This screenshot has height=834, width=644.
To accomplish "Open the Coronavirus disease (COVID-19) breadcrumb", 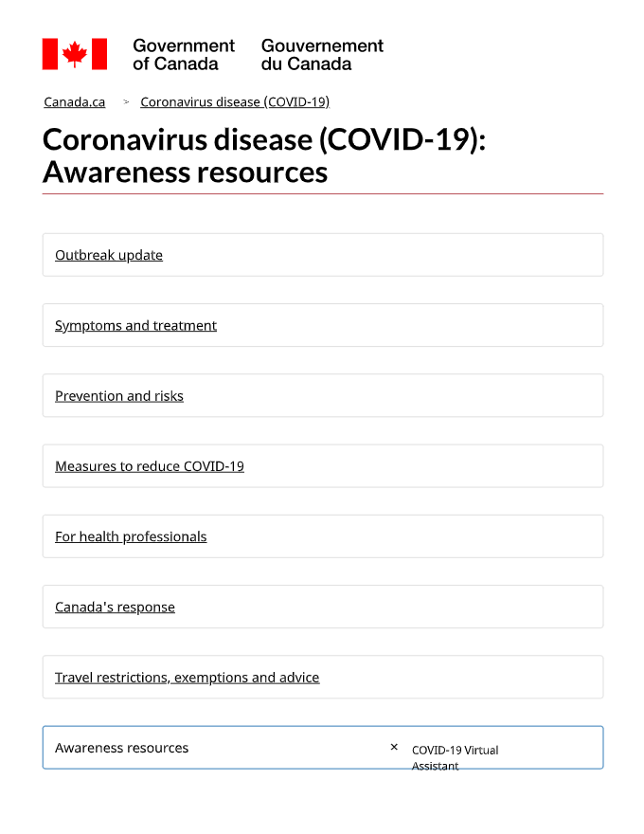I will (x=235, y=101).
